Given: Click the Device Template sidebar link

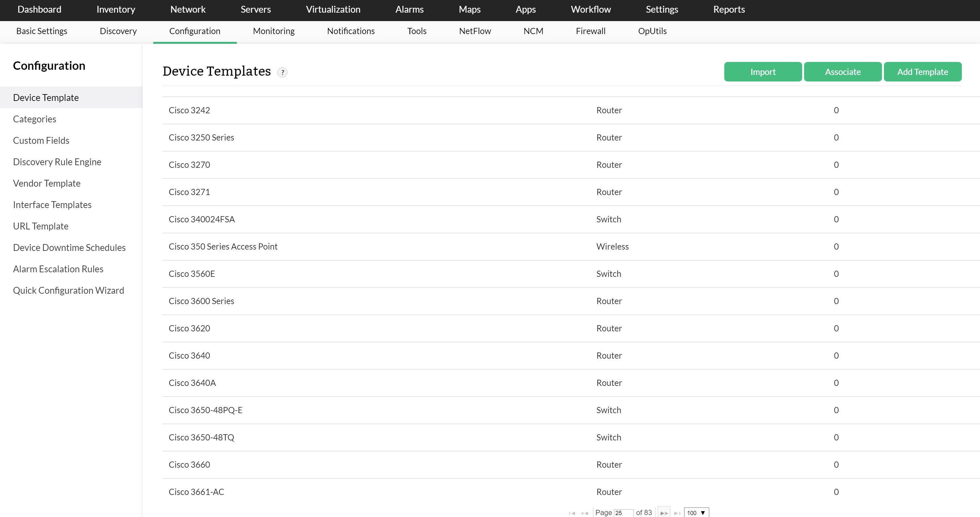Looking at the screenshot, I should point(46,97).
